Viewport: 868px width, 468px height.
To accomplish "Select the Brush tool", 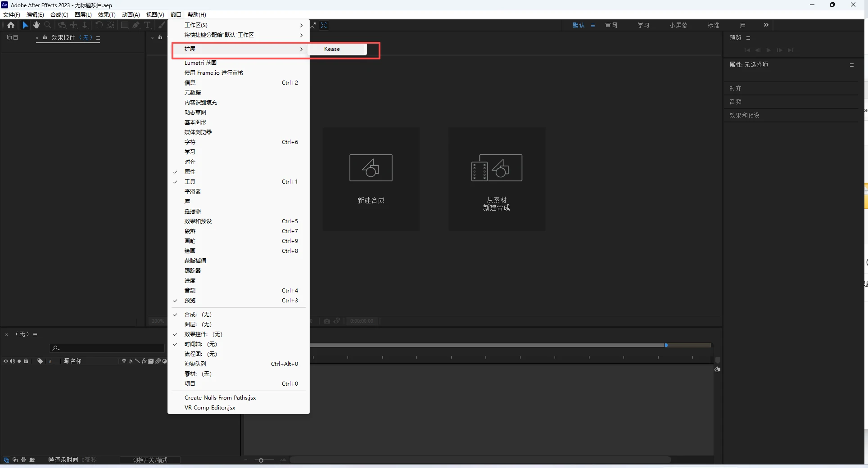I will (x=161, y=25).
